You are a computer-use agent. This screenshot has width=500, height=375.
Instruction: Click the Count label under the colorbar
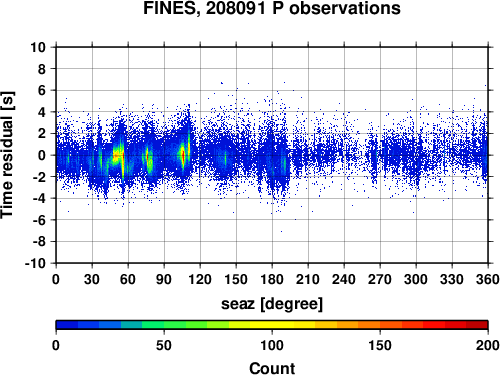272,368
